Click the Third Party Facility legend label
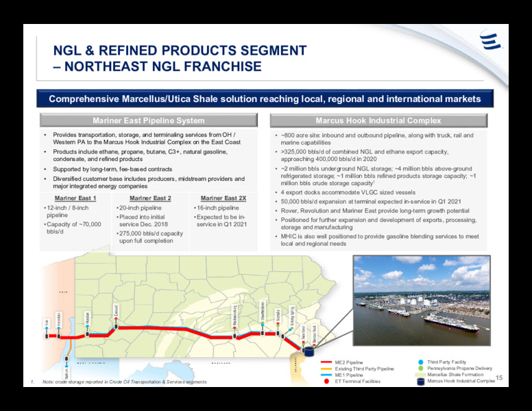Screen dimensions: 532x411 446,362
